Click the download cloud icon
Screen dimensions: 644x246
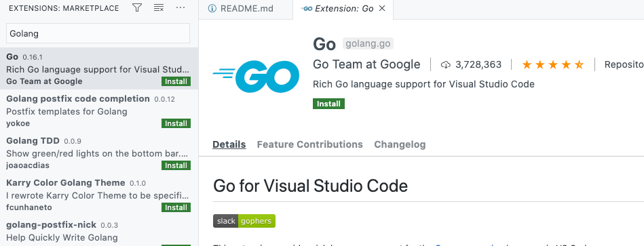(446, 65)
